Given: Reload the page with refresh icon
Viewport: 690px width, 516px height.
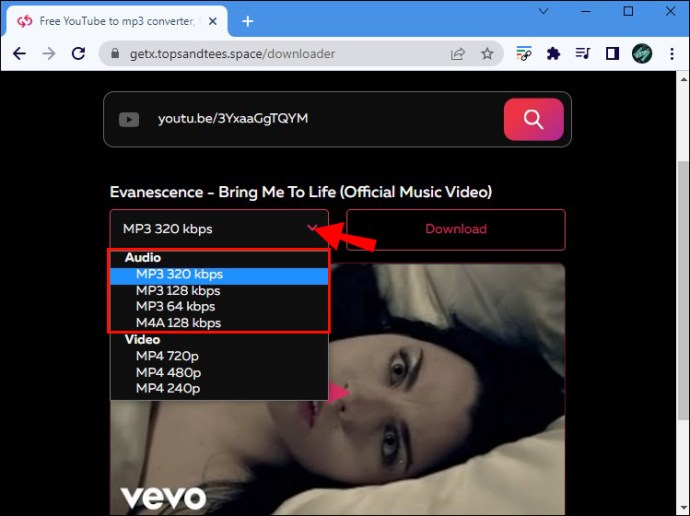Looking at the screenshot, I should (x=78, y=54).
